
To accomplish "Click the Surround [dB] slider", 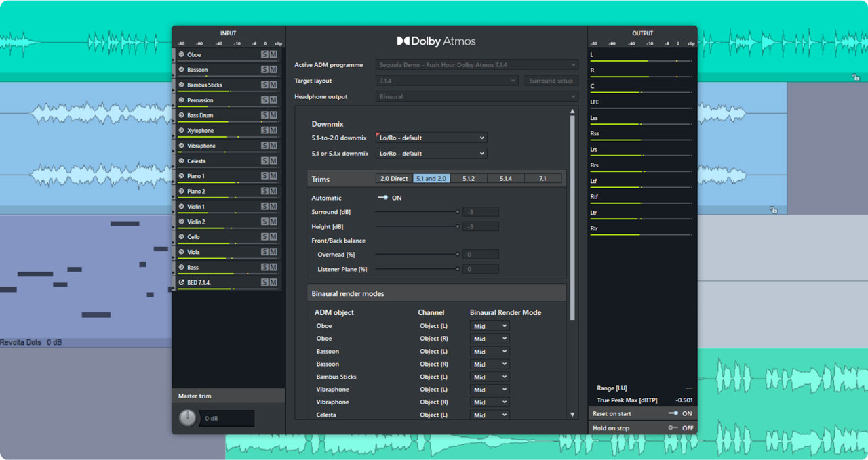I will coord(418,212).
